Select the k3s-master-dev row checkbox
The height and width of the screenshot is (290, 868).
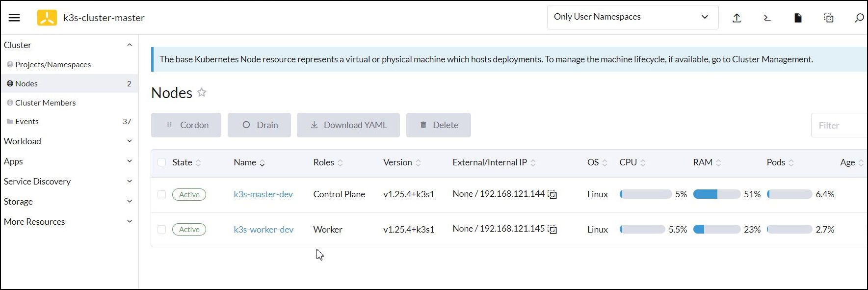pyautogui.click(x=161, y=194)
